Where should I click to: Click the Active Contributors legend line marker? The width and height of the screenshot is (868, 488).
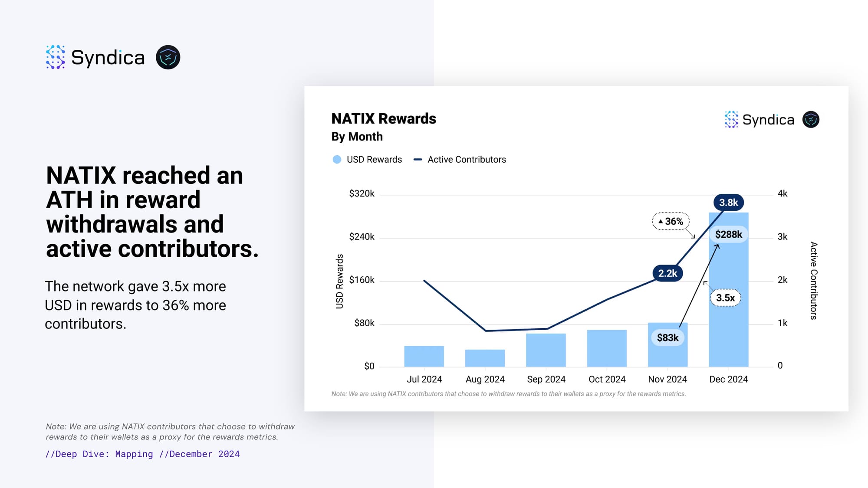(x=418, y=160)
